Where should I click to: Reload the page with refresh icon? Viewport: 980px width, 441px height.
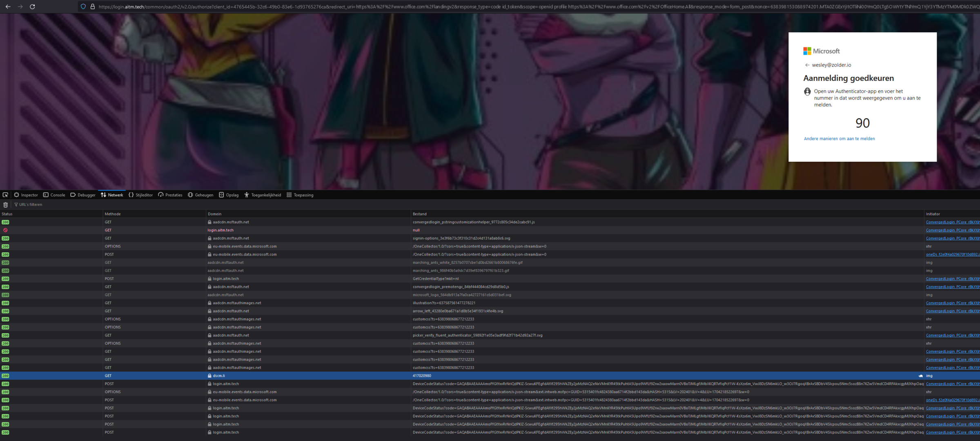pyautogui.click(x=32, y=7)
